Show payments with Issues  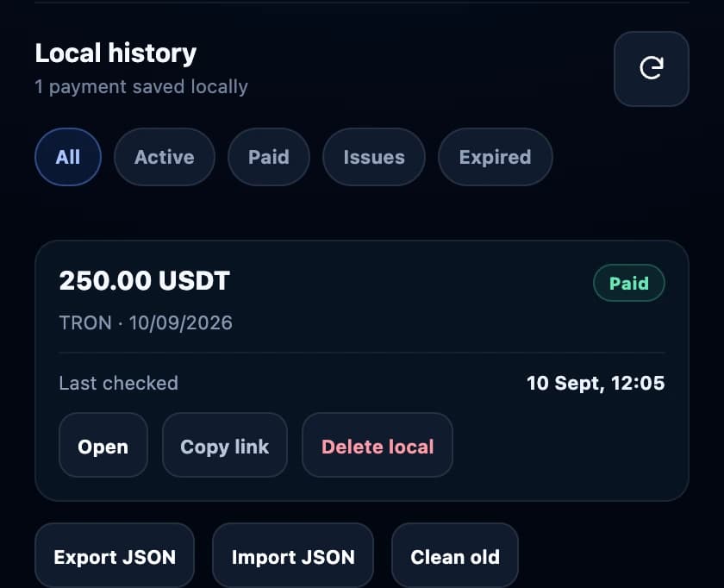374,157
